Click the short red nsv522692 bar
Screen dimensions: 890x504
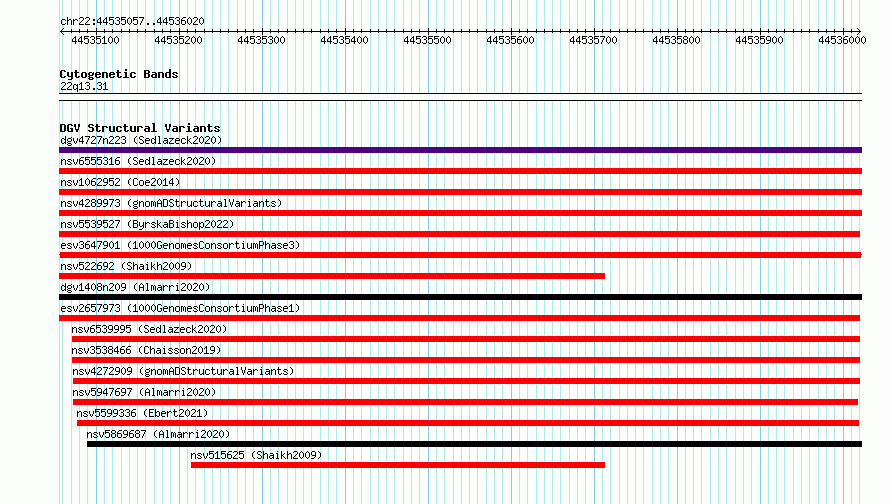tap(332, 276)
